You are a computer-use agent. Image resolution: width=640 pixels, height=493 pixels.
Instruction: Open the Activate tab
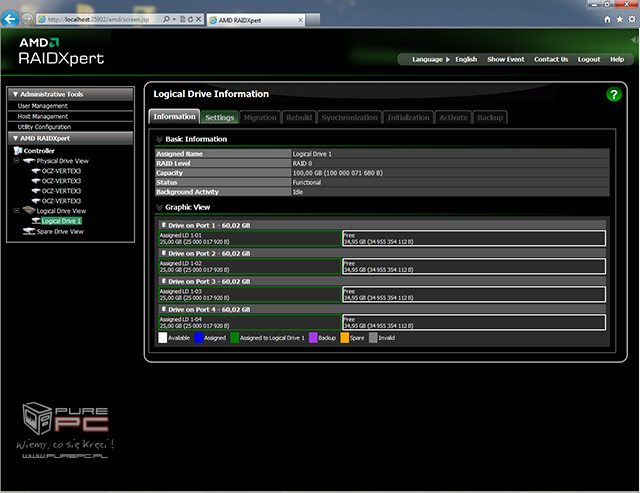(453, 118)
